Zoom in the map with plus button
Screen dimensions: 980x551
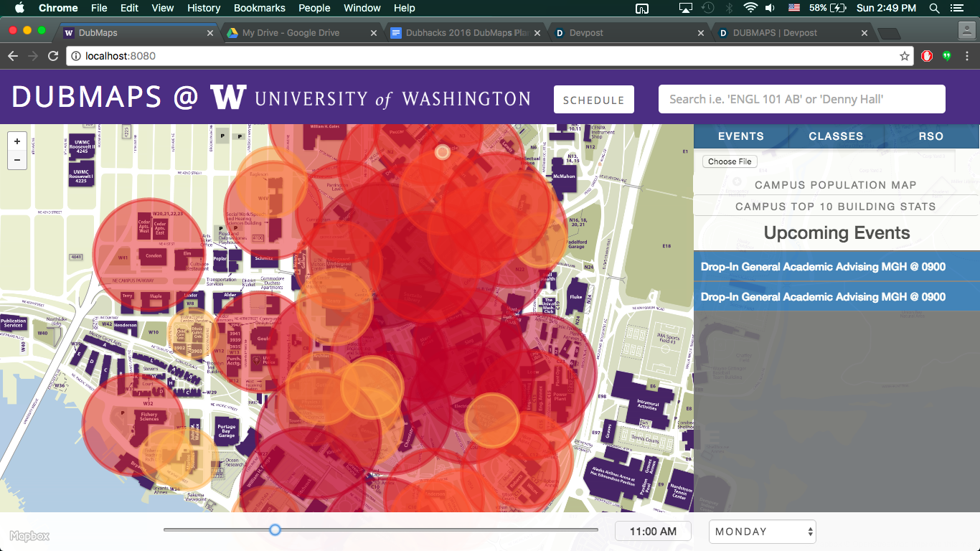click(x=17, y=141)
